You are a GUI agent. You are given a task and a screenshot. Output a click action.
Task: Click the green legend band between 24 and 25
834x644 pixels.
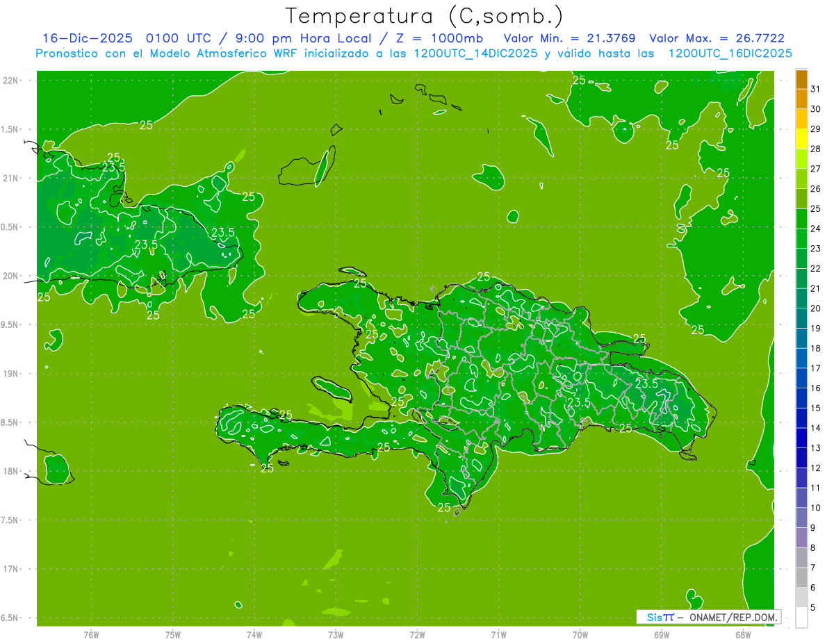tap(801, 219)
